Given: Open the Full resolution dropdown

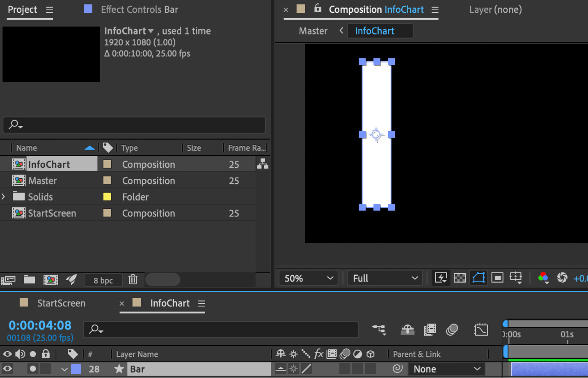Looking at the screenshot, I should tap(385, 278).
